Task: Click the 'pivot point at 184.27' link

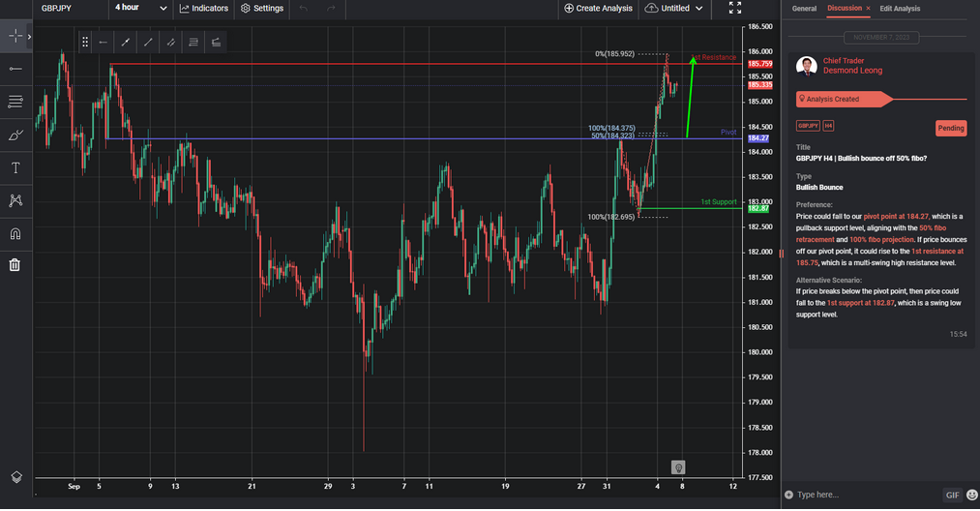Action: click(896, 217)
